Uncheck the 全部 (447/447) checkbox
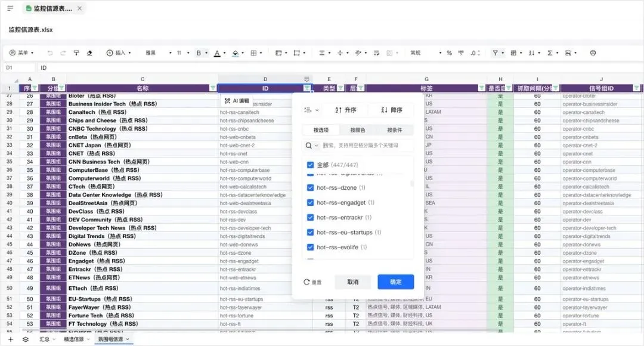This screenshot has width=644, height=346. 311,165
